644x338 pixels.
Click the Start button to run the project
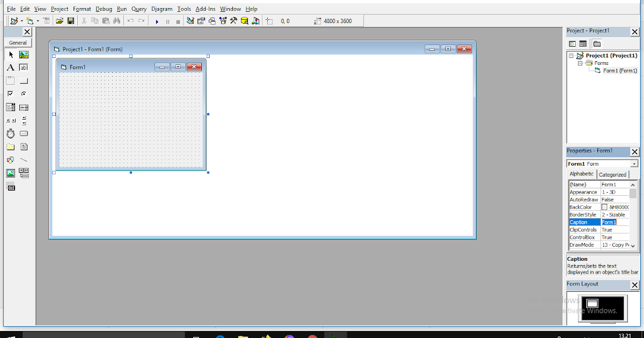coord(157,20)
